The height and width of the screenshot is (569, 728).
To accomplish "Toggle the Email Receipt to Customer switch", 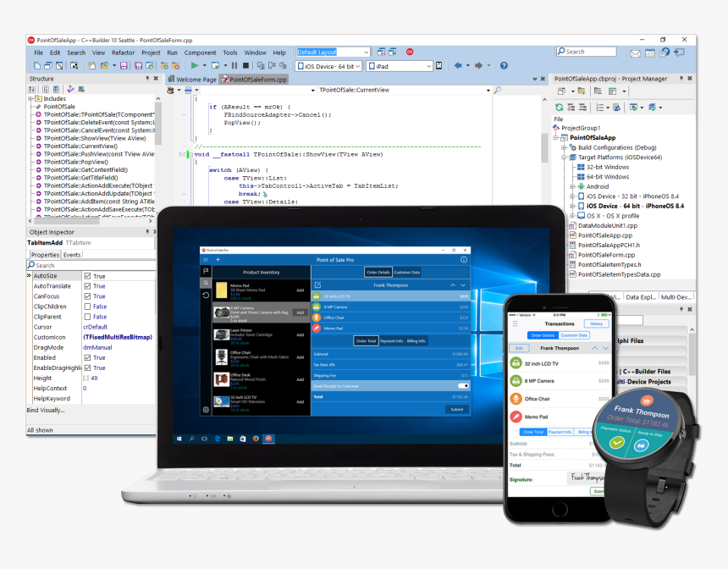I will [463, 385].
